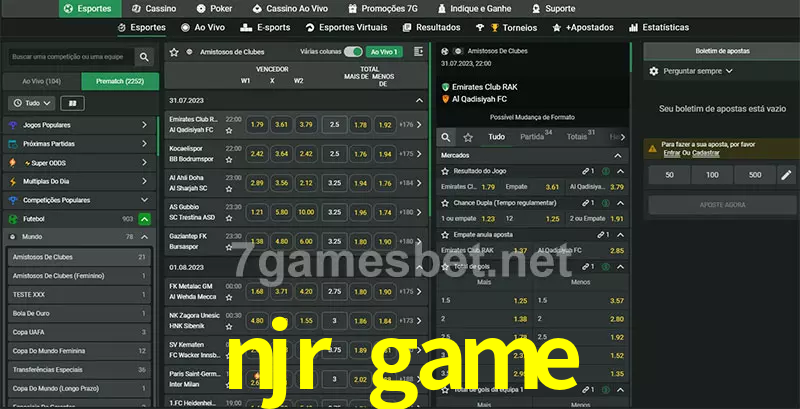Toggle the Ao Vivo 1 live filter
This screenshot has height=409, width=800.
pyautogui.click(x=383, y=51)
